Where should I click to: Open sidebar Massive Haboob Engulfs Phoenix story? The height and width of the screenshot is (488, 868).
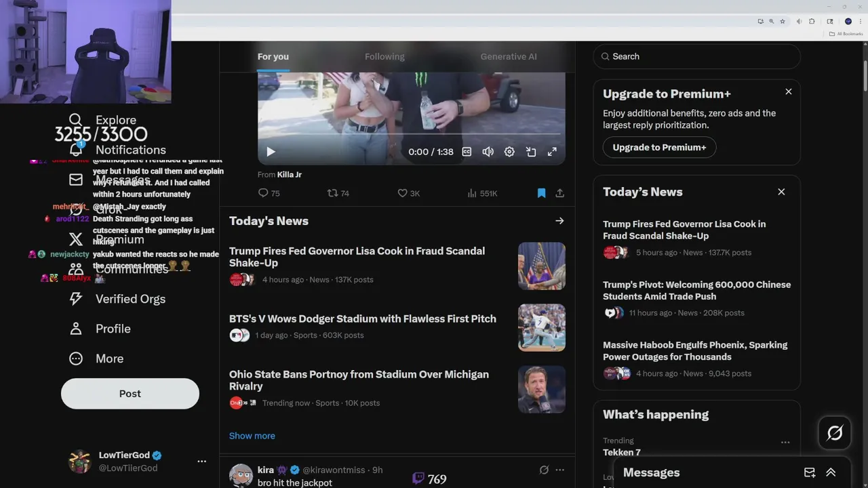pyautogui.click(x=695, y=350)
